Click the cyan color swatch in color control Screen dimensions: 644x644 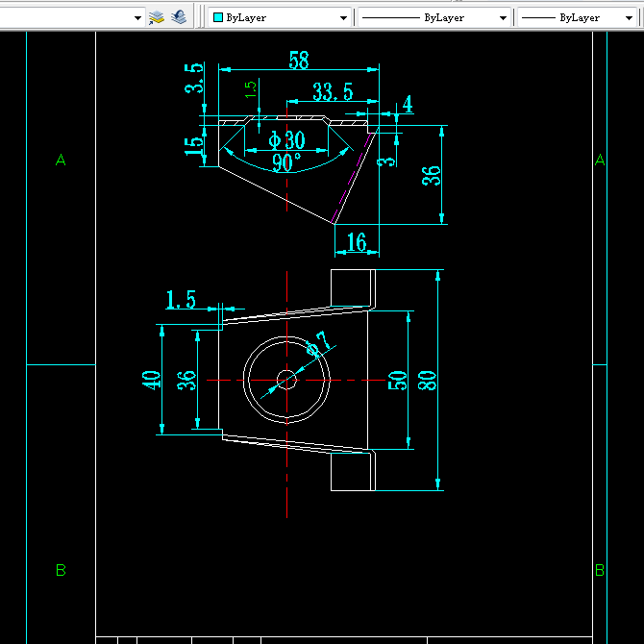218,17
